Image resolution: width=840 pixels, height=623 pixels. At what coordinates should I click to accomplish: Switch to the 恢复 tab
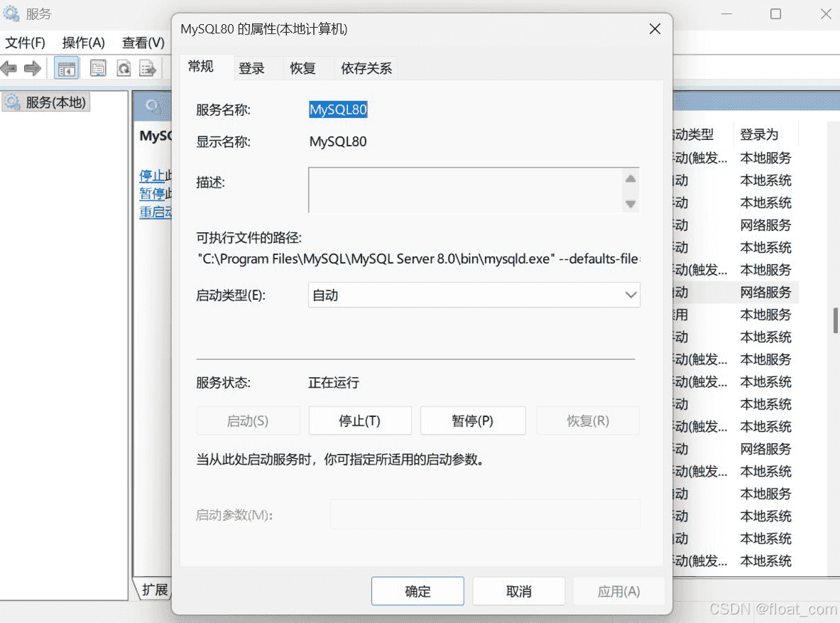click(x=302, y=68)
